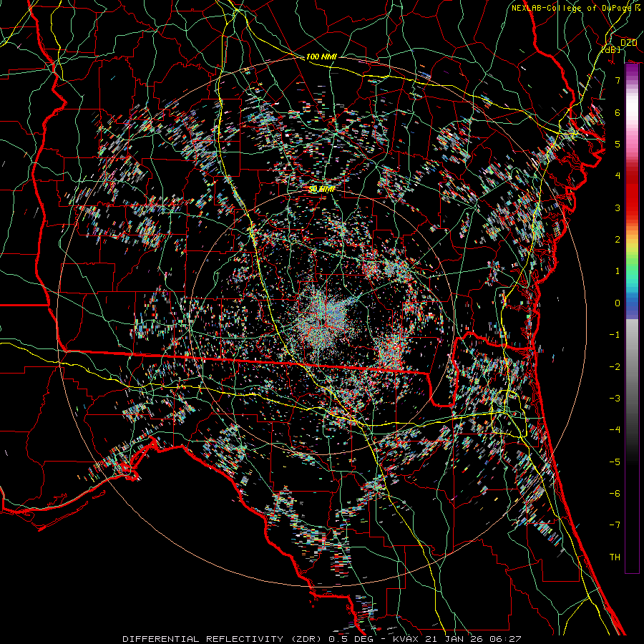Viewport: 644px width, 644px height.
Task: Click the 0 value on the color scale
Action: 618,303
